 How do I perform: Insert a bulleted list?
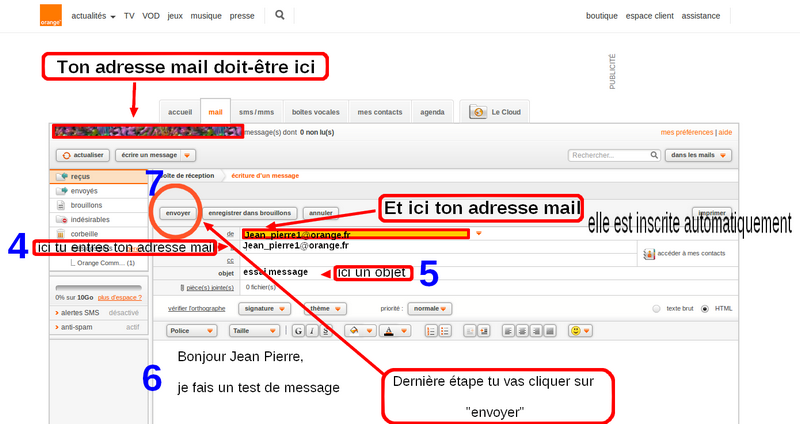tap(444, 331)
